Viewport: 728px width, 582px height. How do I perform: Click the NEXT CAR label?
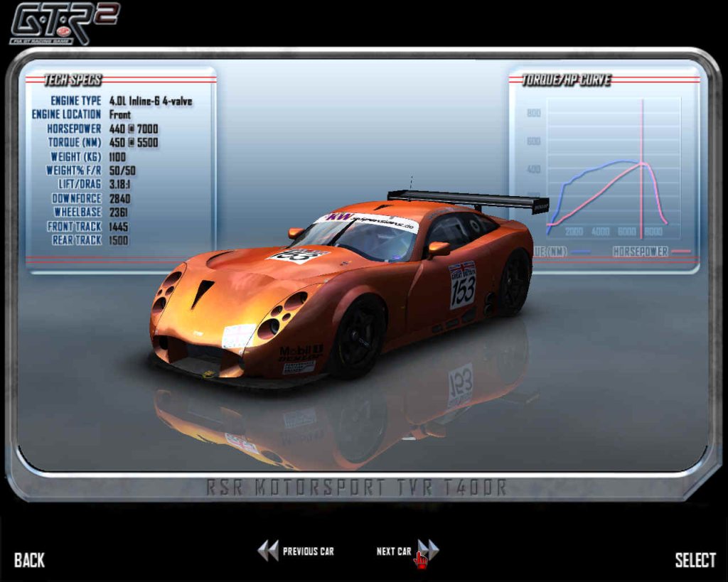394,551
